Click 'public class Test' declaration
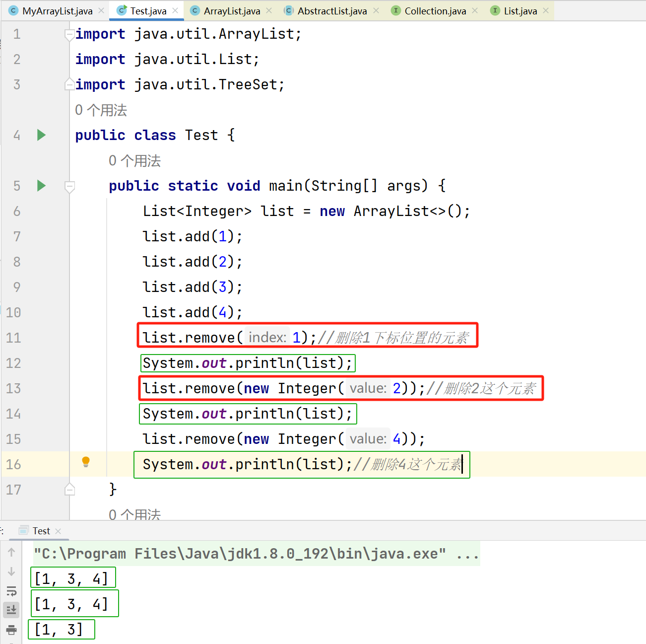This screenshot has height=644, width=646. 155,135
